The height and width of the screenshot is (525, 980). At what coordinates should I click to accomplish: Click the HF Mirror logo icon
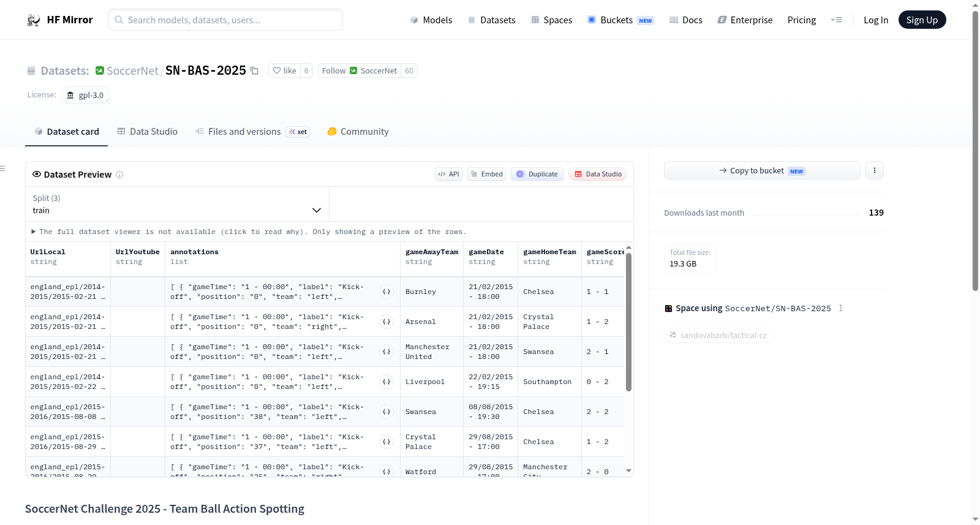click(34, 20)
